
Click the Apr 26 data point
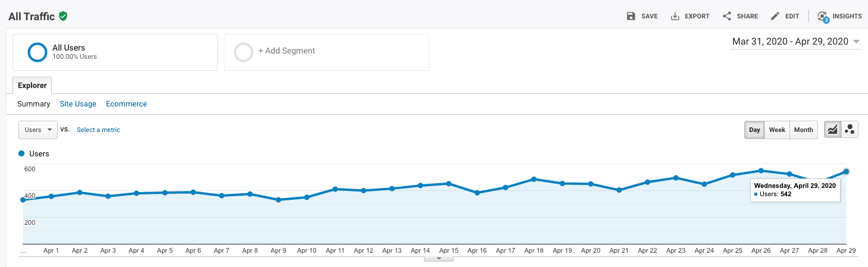coord(761,171)
